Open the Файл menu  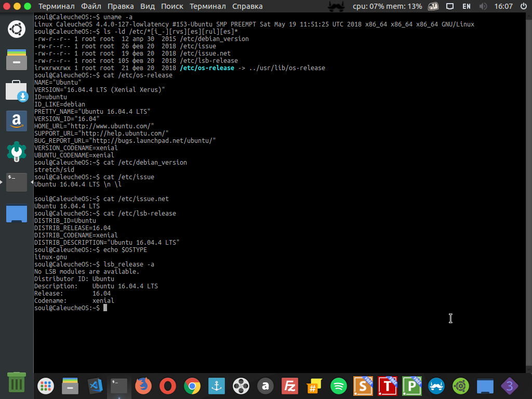tap(91, 6)
